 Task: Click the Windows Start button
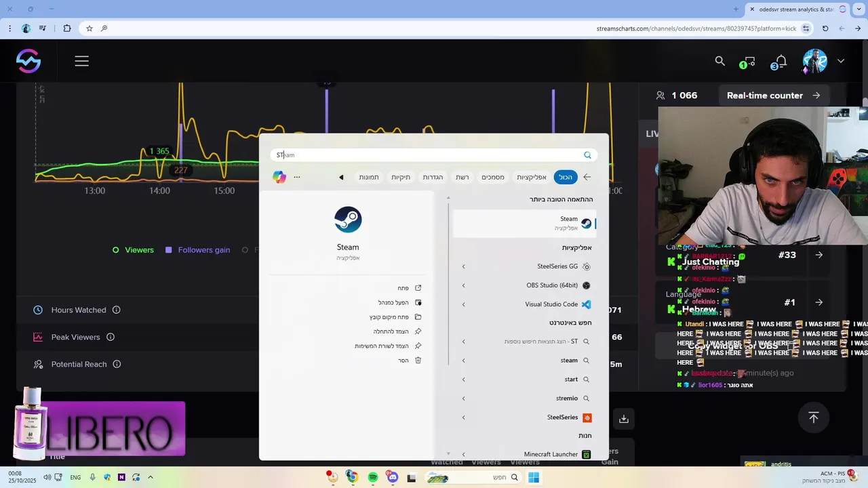534,477
